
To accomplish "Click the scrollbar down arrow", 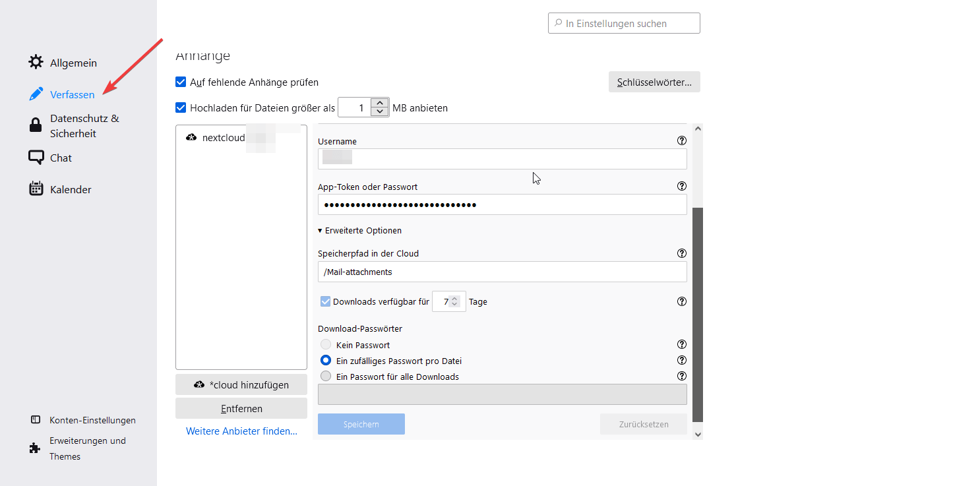I will click(x=697, y=435).
